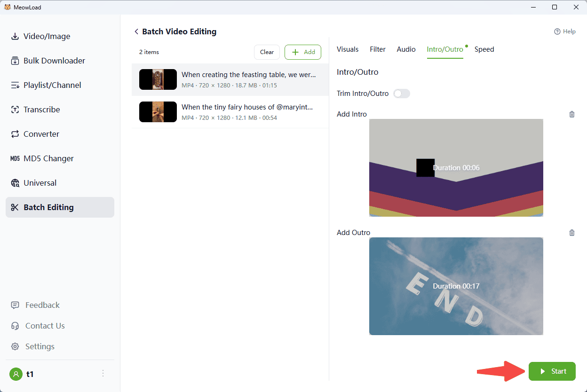
Task: Open the Universal globe icon
Action: [x=15, y=183]
